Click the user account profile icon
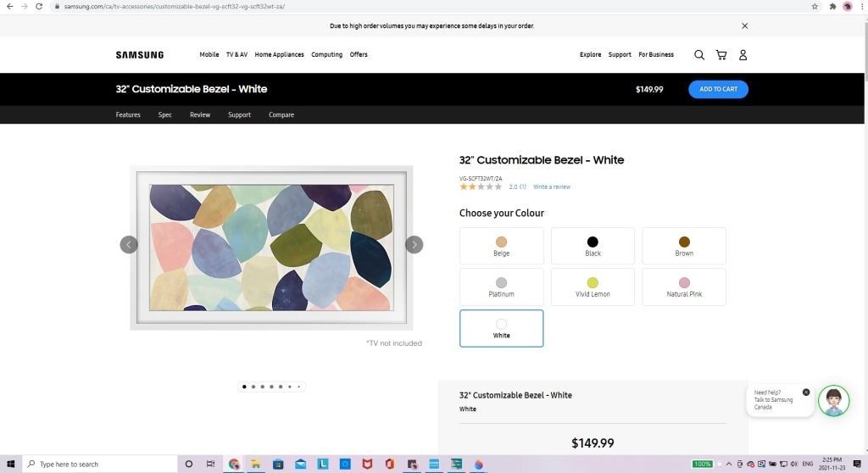This screenshot has height=473, width=868. click(x=743, y=55)
